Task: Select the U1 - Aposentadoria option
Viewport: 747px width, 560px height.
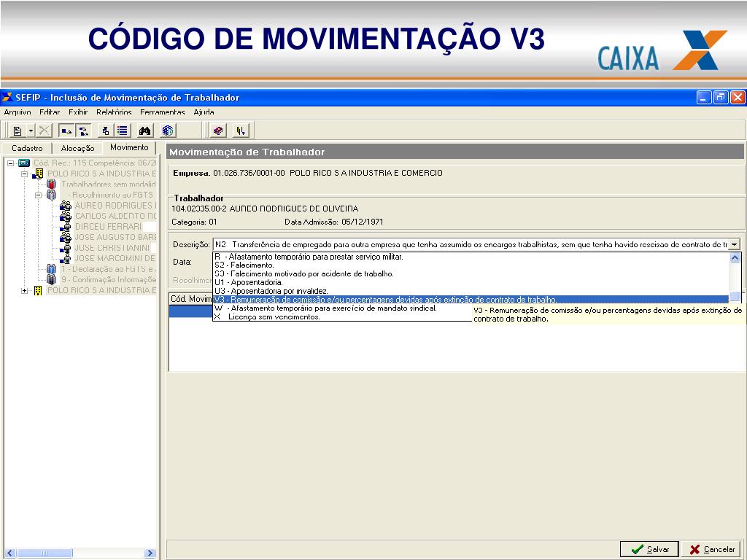Action: coord(471,282)
